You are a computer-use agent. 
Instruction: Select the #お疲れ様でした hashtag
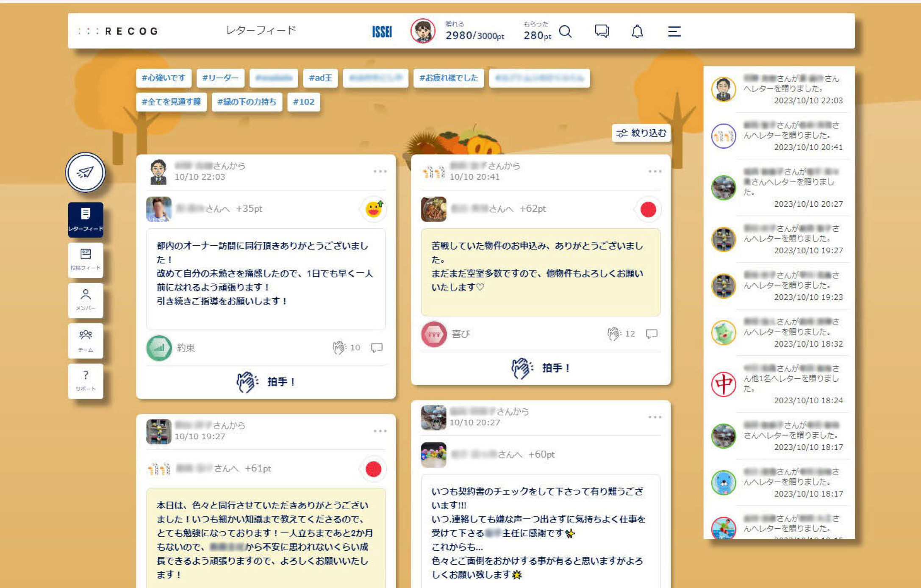pyautogui.click(x=449, y=78)
